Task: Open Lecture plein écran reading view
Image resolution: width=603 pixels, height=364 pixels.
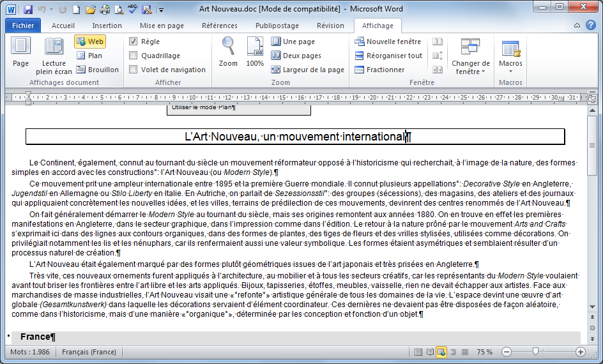Action: (x=54, y=56)
